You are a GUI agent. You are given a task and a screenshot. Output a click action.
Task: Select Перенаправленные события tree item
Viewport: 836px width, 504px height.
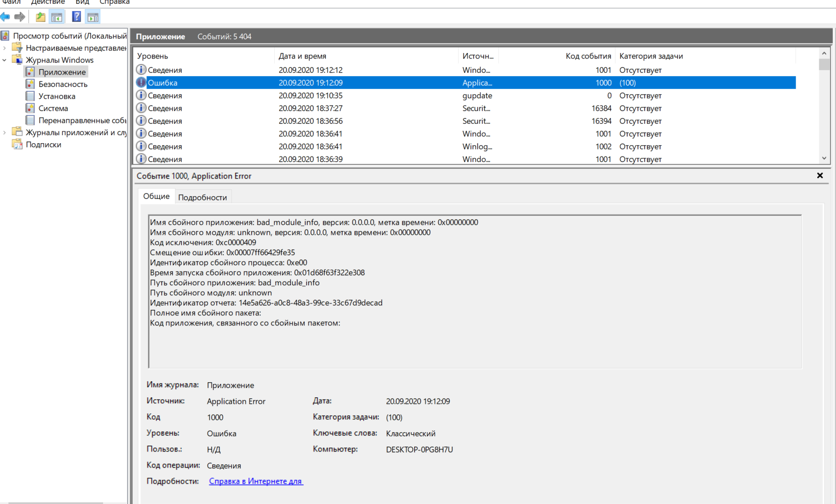pos(82,120)
